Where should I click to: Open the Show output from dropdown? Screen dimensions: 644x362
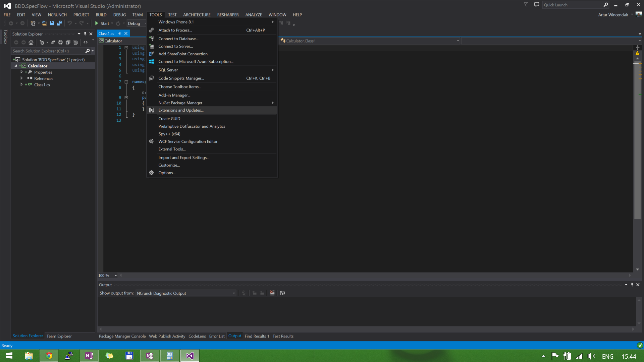[186, 293]
